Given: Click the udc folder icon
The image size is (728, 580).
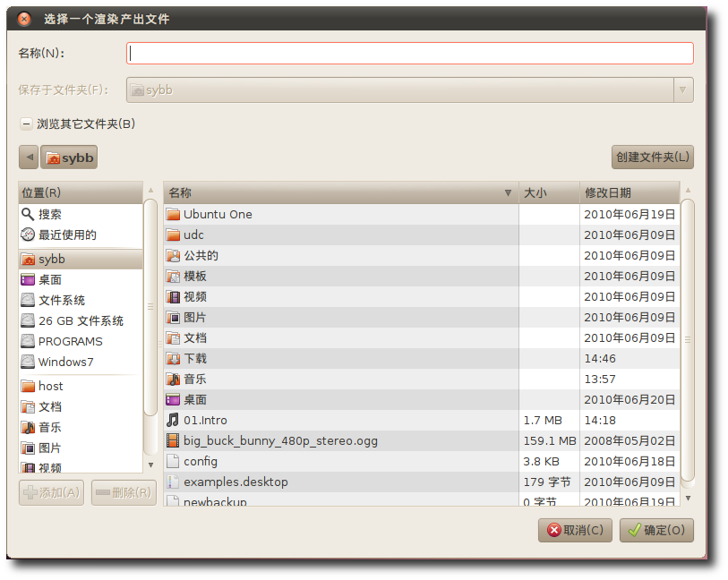Looking at the screenshot, I should (173, 235).
